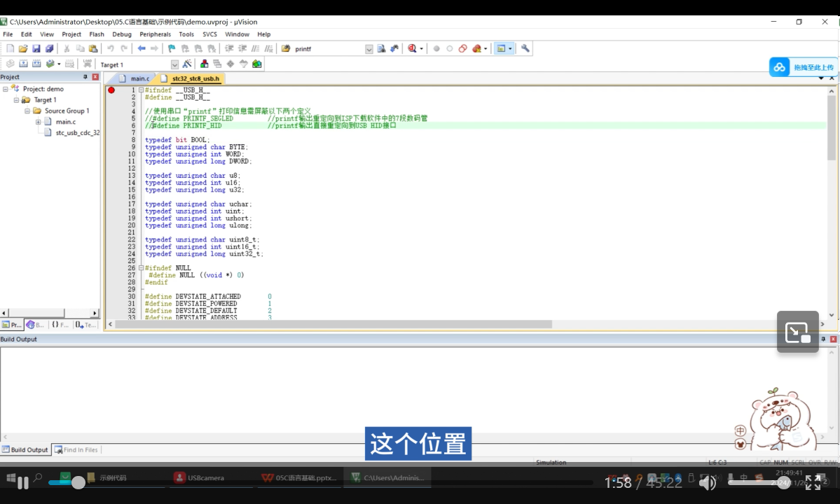Comment the selection using the toolbar icon

coord(256,49)
